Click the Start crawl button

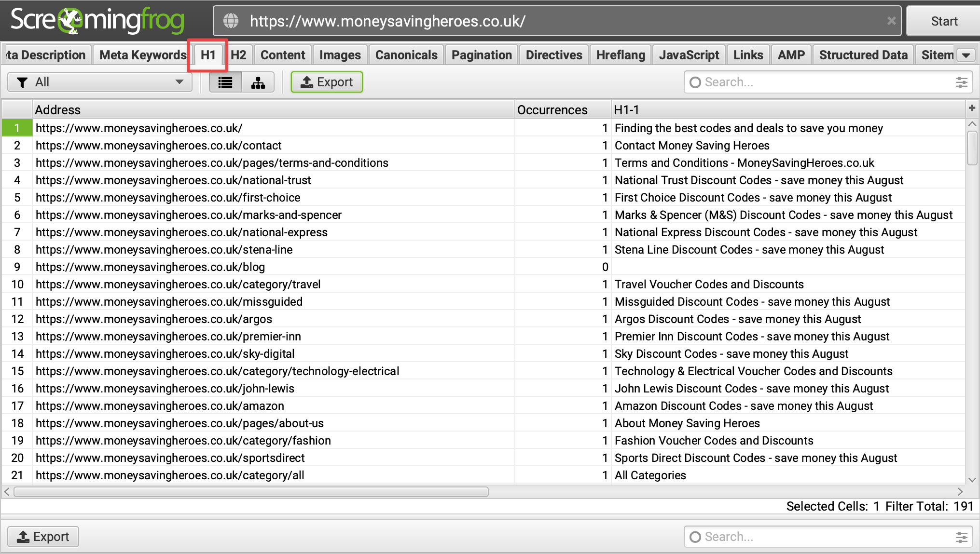point(943,20)
